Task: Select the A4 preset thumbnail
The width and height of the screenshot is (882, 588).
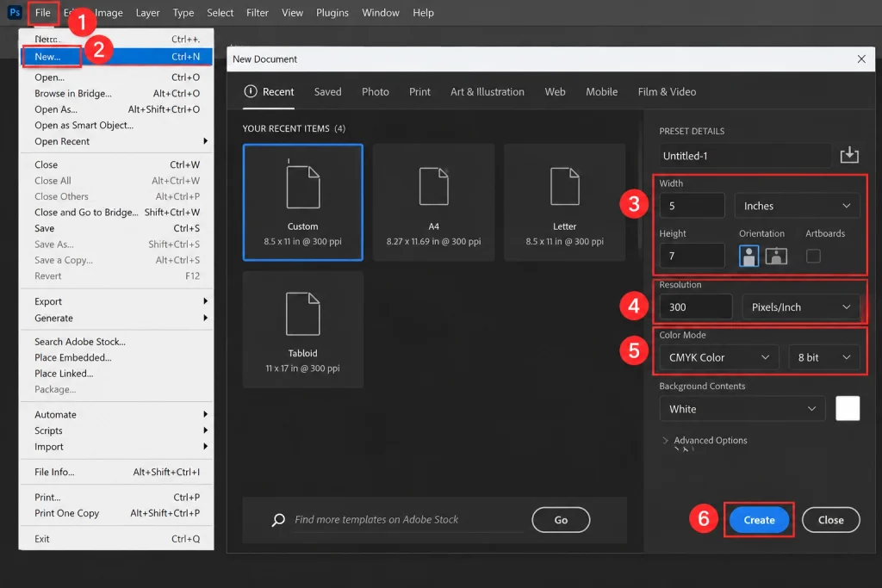Action: click(x=434, y=202)
